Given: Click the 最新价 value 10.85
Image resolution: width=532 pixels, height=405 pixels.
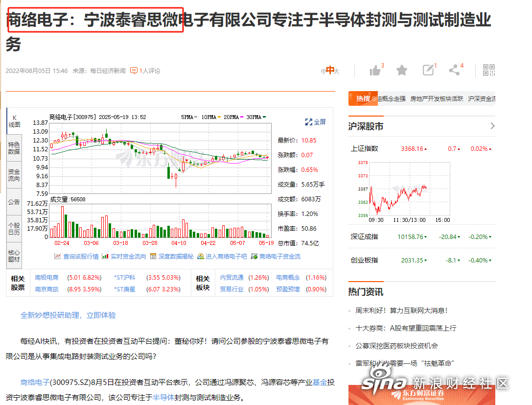Looking at the screenshot, I should coord(309,141).
